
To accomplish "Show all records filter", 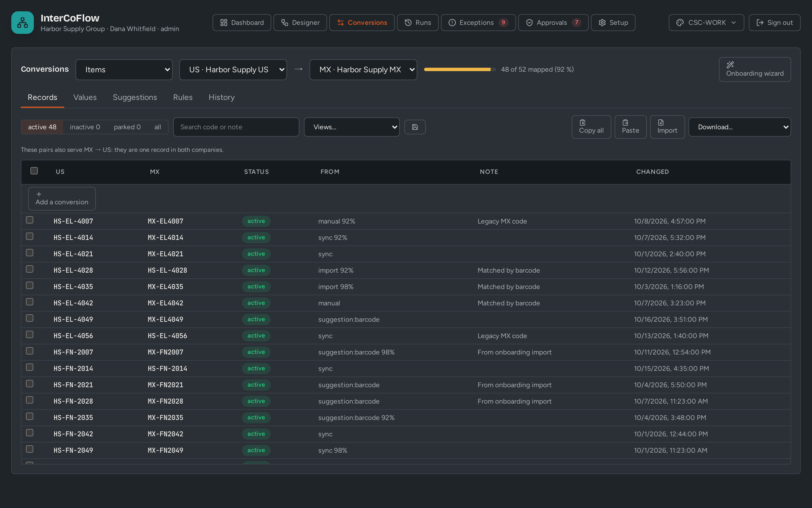I will [x=158, y=127].
